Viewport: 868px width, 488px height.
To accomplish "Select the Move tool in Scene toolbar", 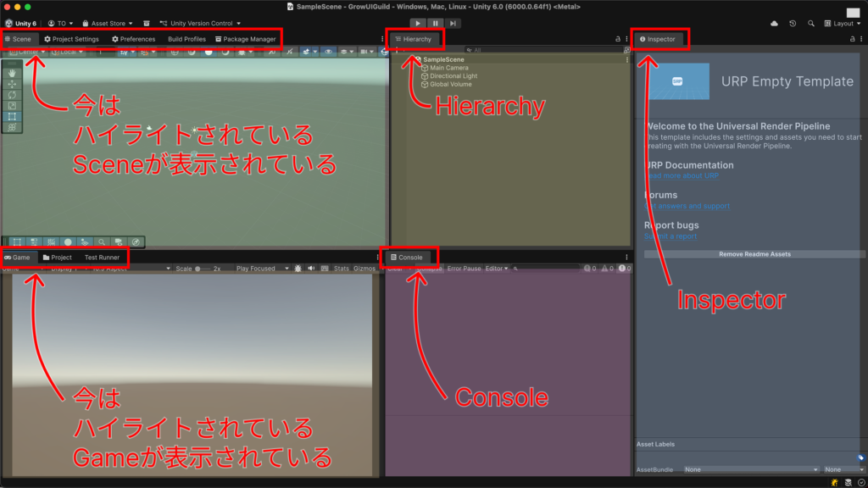I will click(x=12, y=84).
